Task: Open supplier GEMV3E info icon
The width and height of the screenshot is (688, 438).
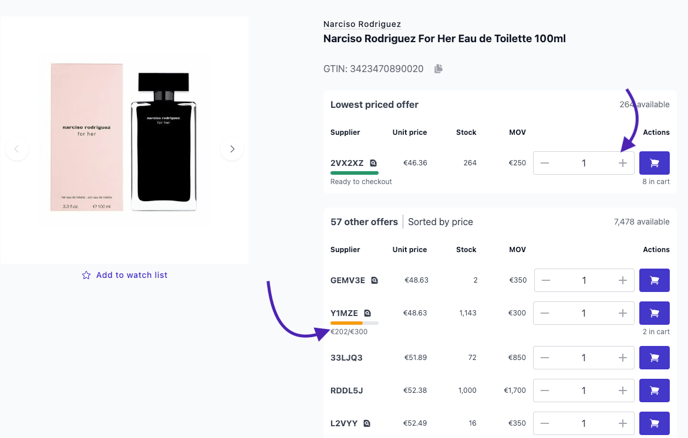Action: [374, 280]
